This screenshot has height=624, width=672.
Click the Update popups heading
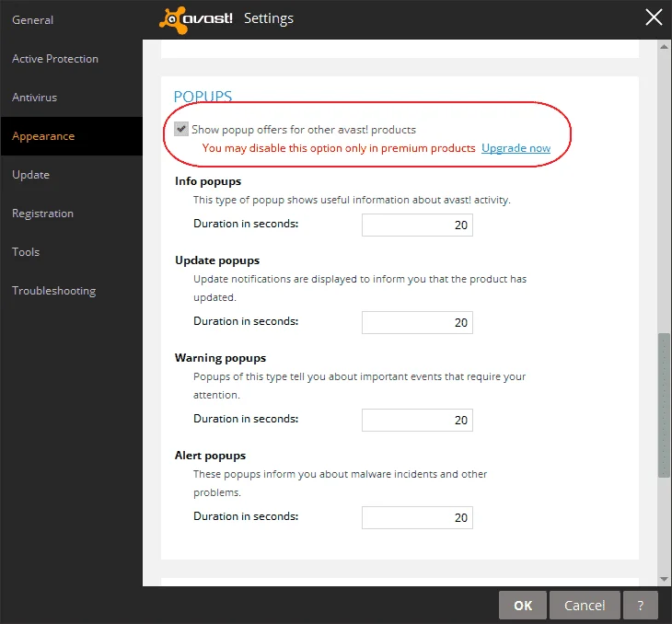click(x=217, y=260)
